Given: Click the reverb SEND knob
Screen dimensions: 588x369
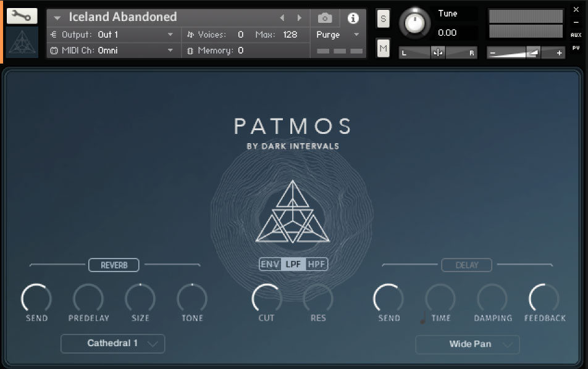Looking at the screenshot, I should coord(36,298).
